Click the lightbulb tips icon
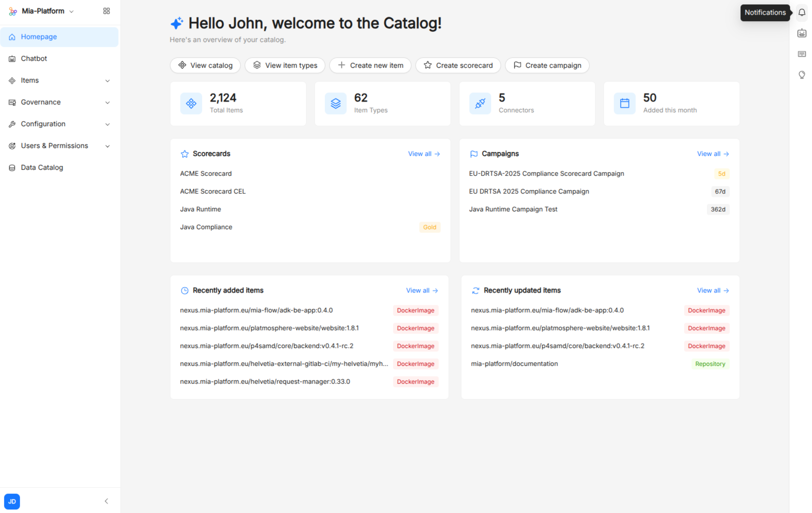 tap(802, 75)
